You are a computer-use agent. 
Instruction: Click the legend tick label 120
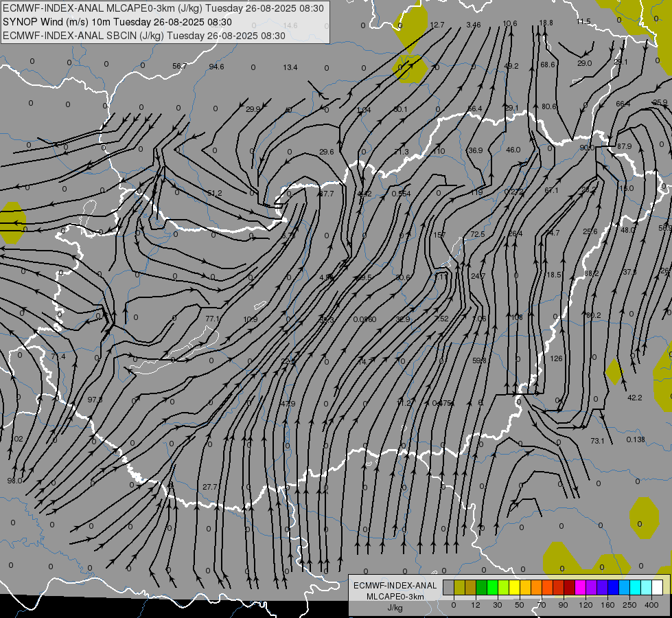click(586, 605)
